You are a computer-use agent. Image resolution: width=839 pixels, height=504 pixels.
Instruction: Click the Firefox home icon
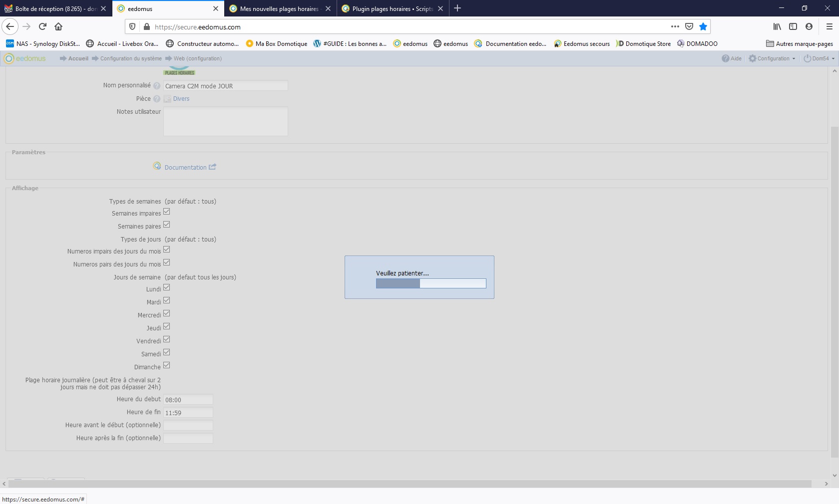click(58, 26)
